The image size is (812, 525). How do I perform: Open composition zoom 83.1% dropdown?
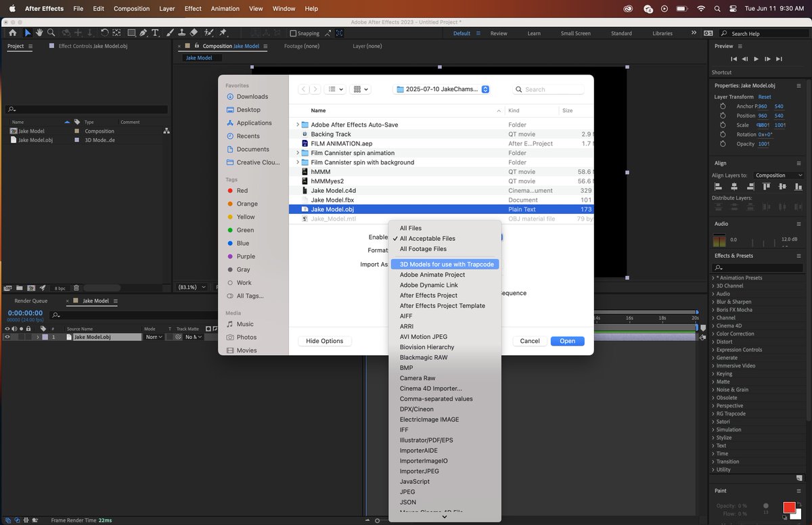point(191,288)
